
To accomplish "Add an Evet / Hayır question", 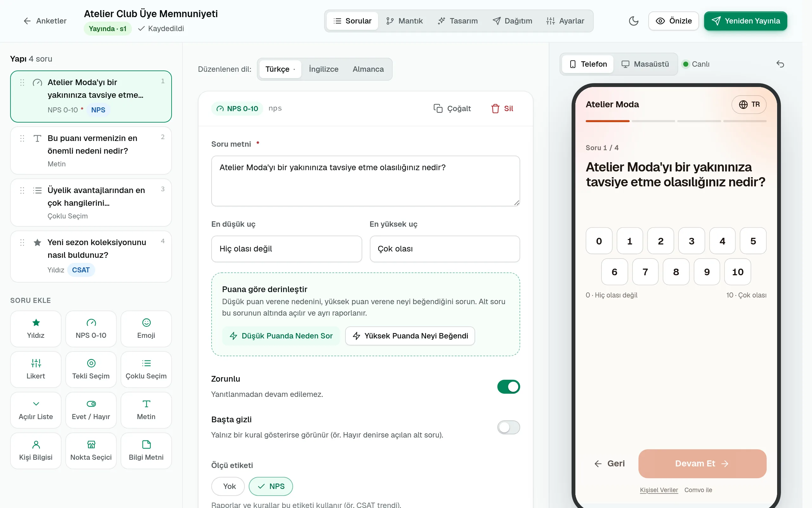I will point(91,410).
